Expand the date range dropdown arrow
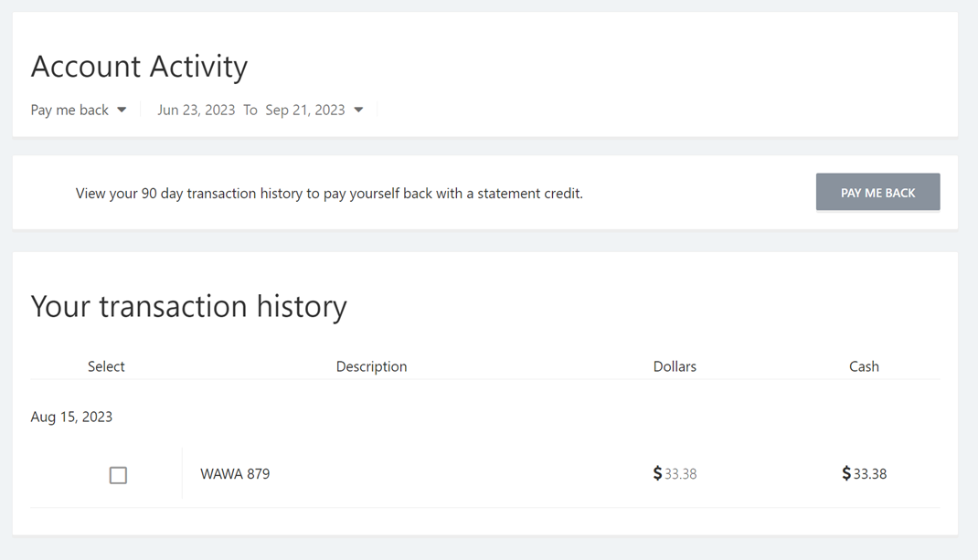Viewport: 978px width, 560px height. [358, 110]
